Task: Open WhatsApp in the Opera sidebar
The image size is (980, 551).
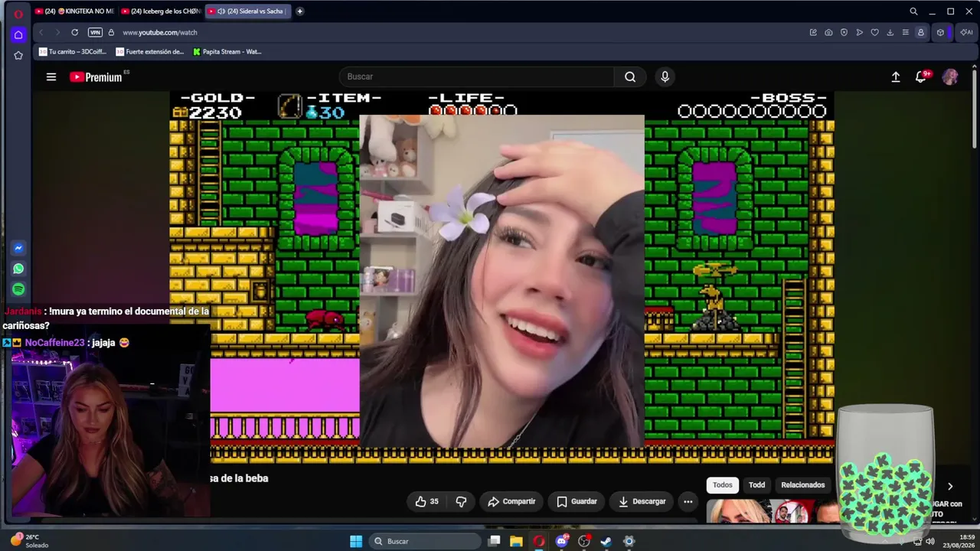Action: 18,269
